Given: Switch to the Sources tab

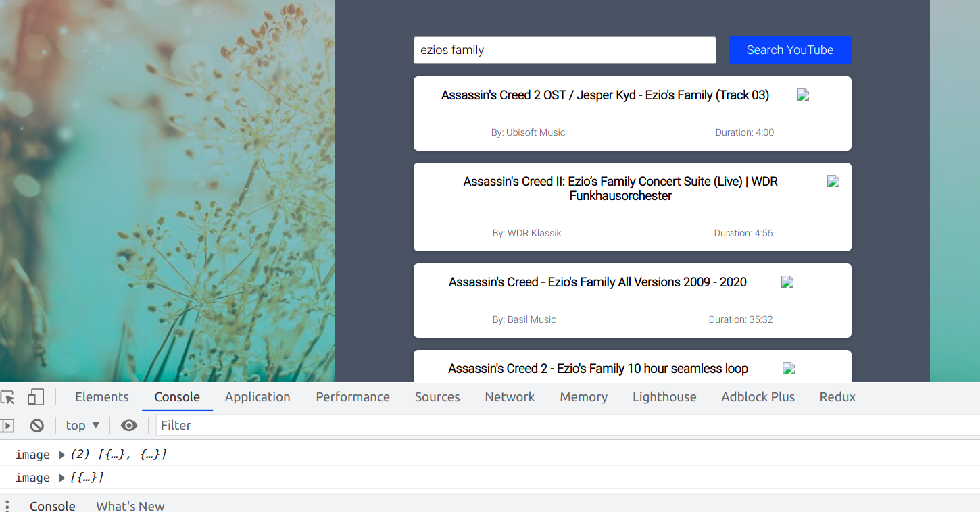Looking at the screenshot, I should point(437,397).
